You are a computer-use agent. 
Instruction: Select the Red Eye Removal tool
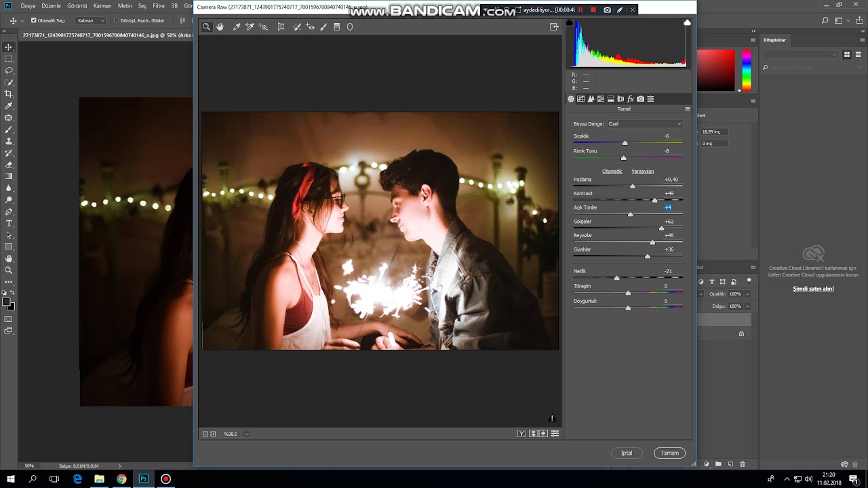(311, 27)
